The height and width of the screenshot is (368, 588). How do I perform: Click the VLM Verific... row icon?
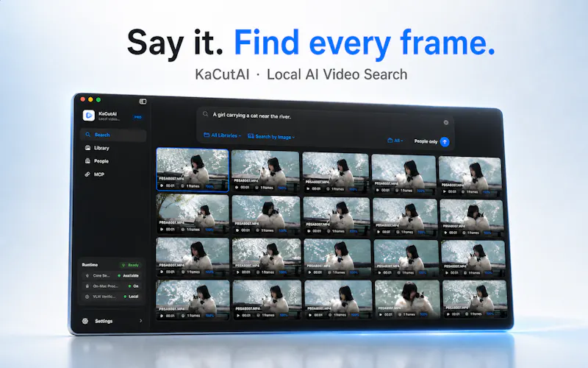point(87,297)
